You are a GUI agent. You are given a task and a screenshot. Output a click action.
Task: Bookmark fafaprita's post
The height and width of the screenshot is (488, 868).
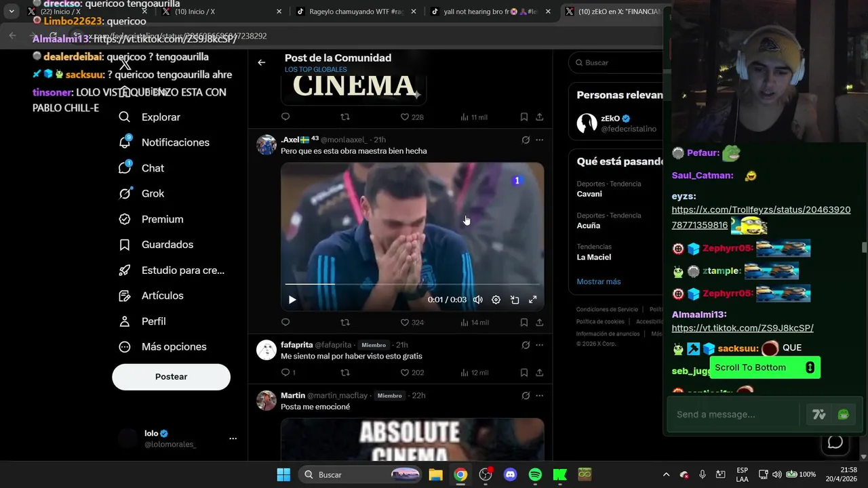tap(524, 373)
